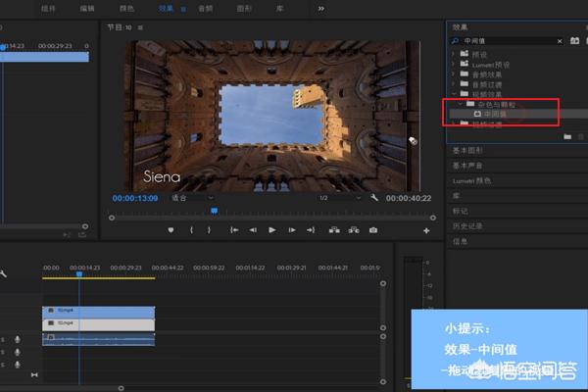Click the Step Back one frame icon
The width and height of the screenshot is (588, 392).
click(253, 230)
